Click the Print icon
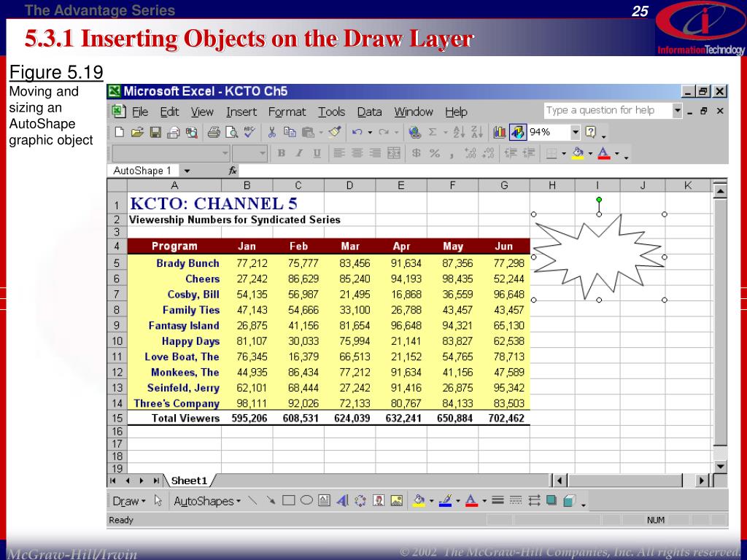This screenshot has width=747, height=560. [x=214, y=132]
